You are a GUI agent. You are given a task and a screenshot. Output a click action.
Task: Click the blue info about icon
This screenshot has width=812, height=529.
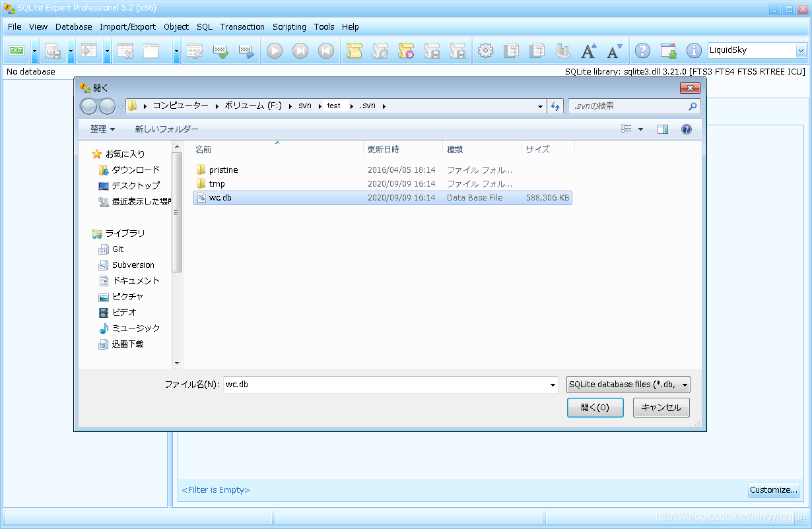pos(694,51)
